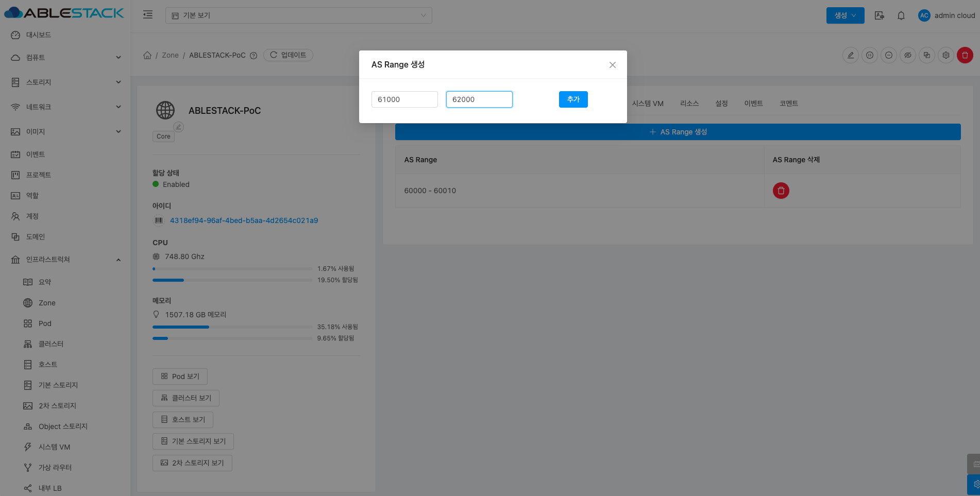
Task: Collapse the sidebar with the menu fold icon
Action: tap(148, 15)
